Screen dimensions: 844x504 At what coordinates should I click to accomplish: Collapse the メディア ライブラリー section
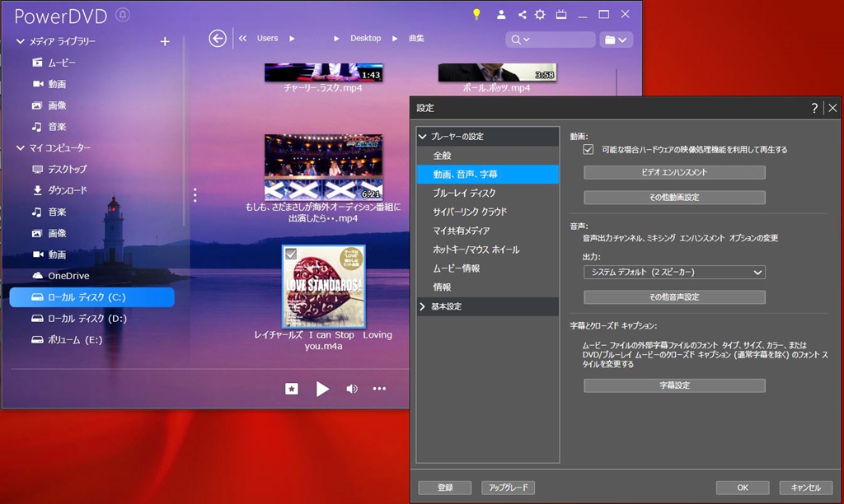pyautogui.click(x=21, y=41)
